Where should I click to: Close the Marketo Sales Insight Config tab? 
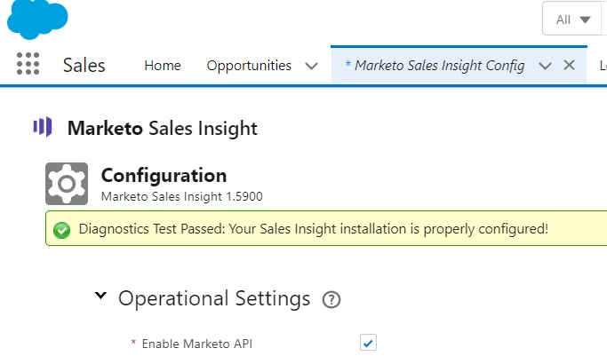pyautogui.click(x=570, y=65)
